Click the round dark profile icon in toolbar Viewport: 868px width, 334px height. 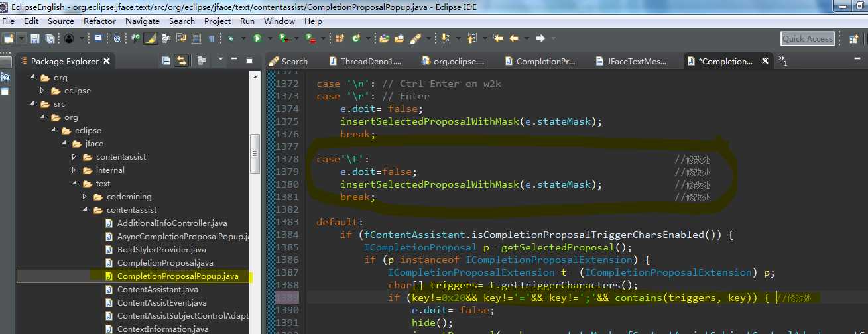coord(69,38)
